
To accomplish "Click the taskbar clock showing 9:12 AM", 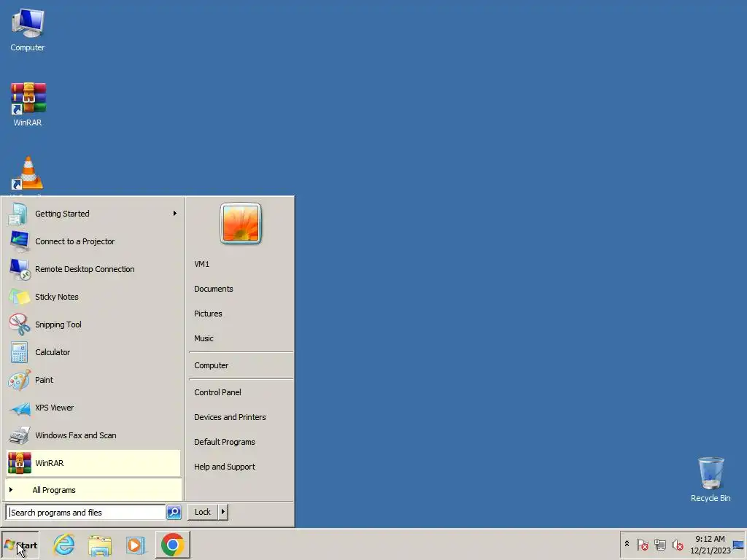I will (x=710, y=544).
